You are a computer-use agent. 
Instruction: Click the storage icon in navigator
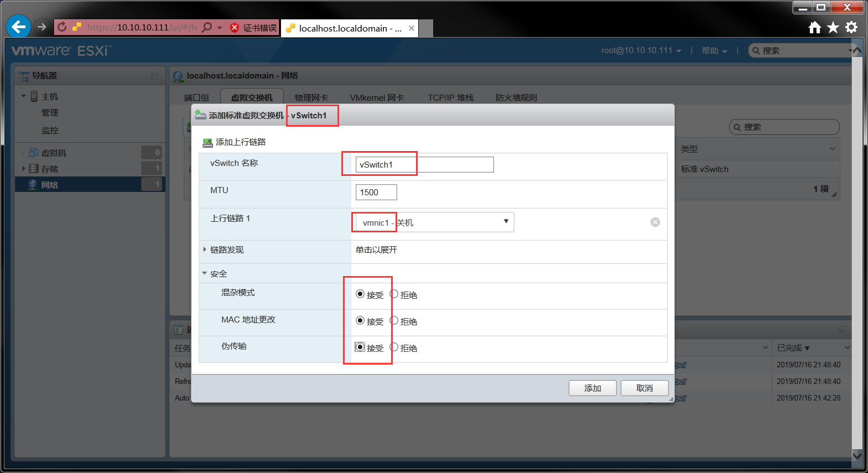point(34,169)
